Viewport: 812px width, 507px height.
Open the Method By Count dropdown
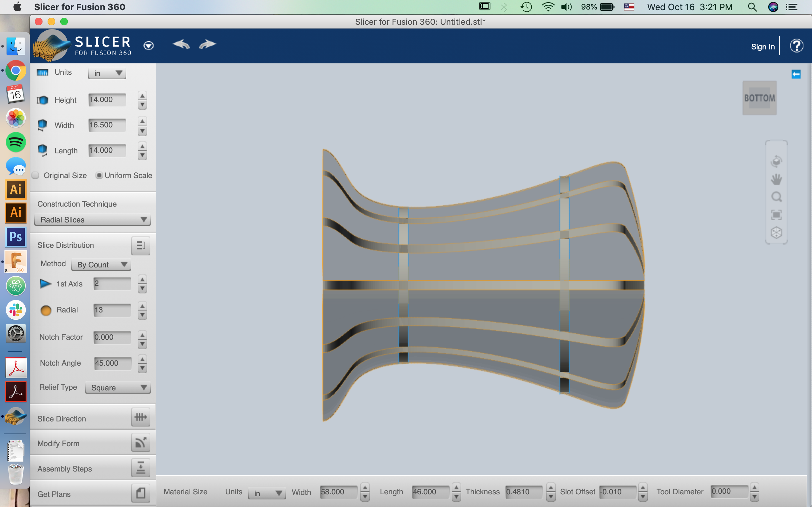point(101,265)
